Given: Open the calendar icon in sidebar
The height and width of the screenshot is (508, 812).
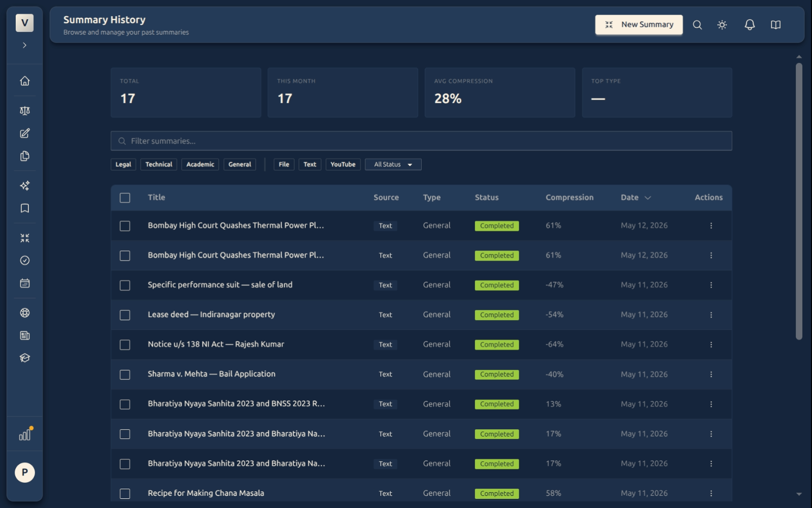Looking at the screenshot, I should [x=24, y=283].
